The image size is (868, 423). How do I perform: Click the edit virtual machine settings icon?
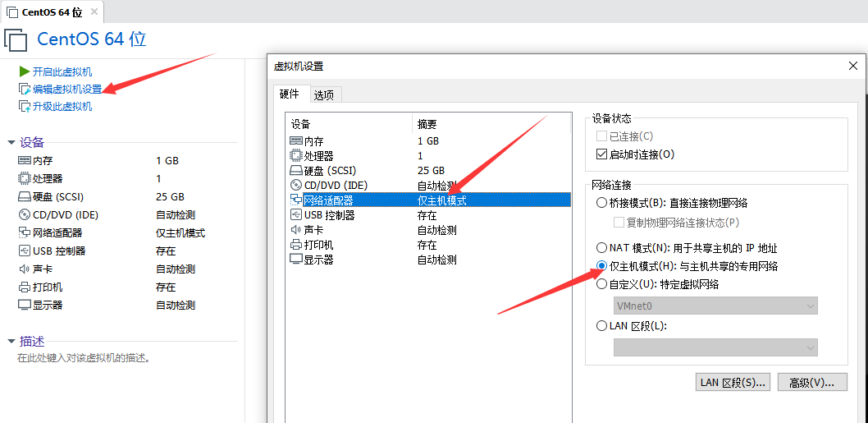click(25, 89)
